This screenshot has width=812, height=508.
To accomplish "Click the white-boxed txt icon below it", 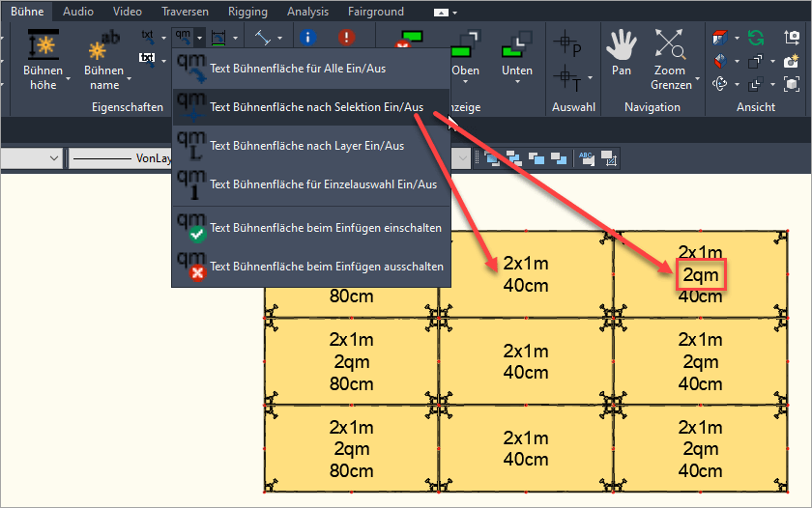I will (148, 60).
